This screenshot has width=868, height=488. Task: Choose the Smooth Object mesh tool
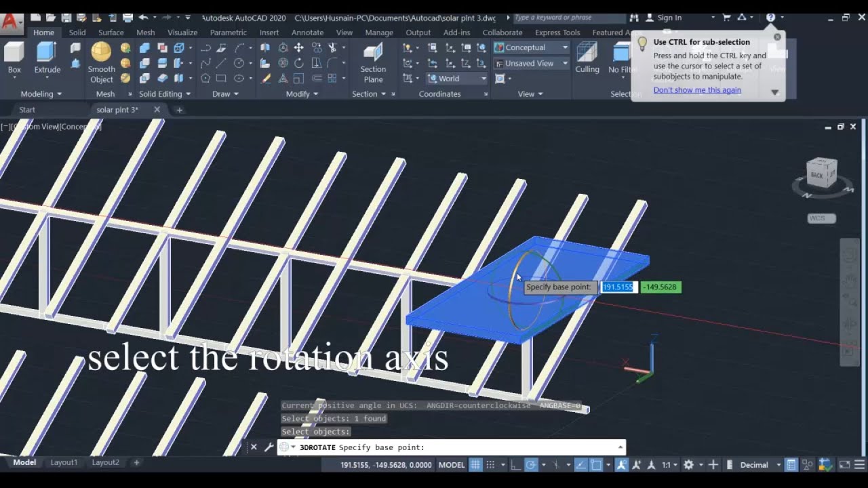click(x=101, y=62)
